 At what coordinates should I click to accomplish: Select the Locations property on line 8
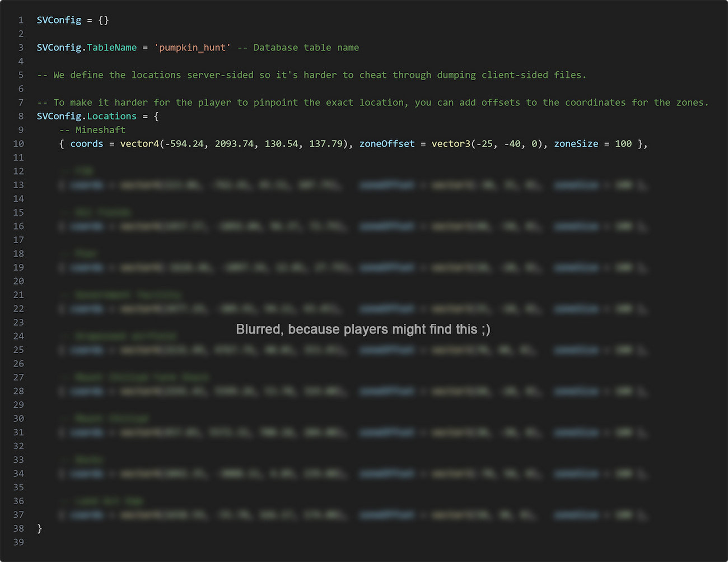[x=111, y=117]
